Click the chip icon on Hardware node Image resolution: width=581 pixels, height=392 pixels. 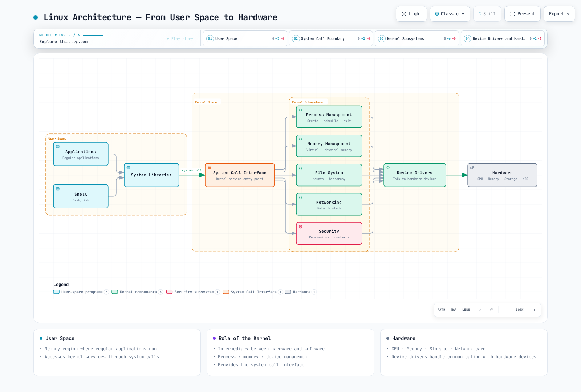tap(472, 168)
